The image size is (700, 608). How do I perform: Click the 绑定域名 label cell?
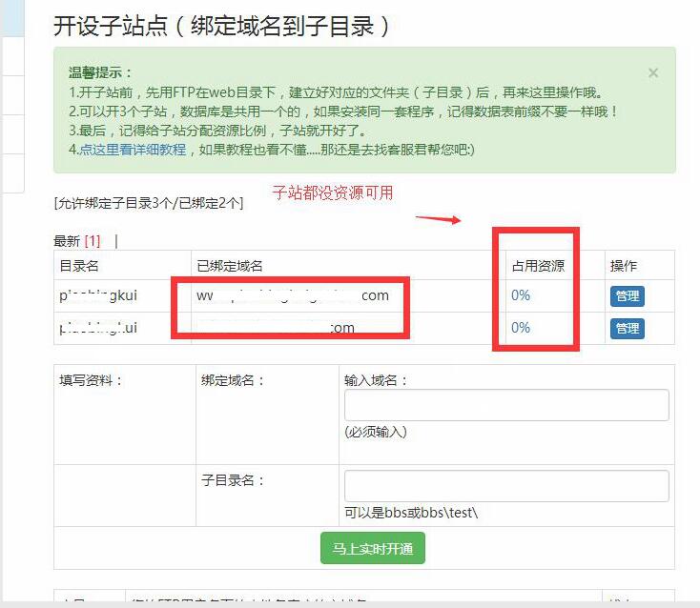pos(233,380)
